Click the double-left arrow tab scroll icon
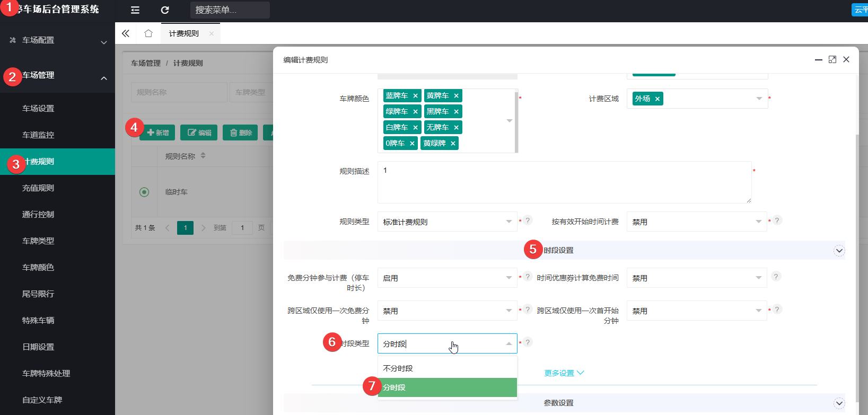 (x=126, y=33)
